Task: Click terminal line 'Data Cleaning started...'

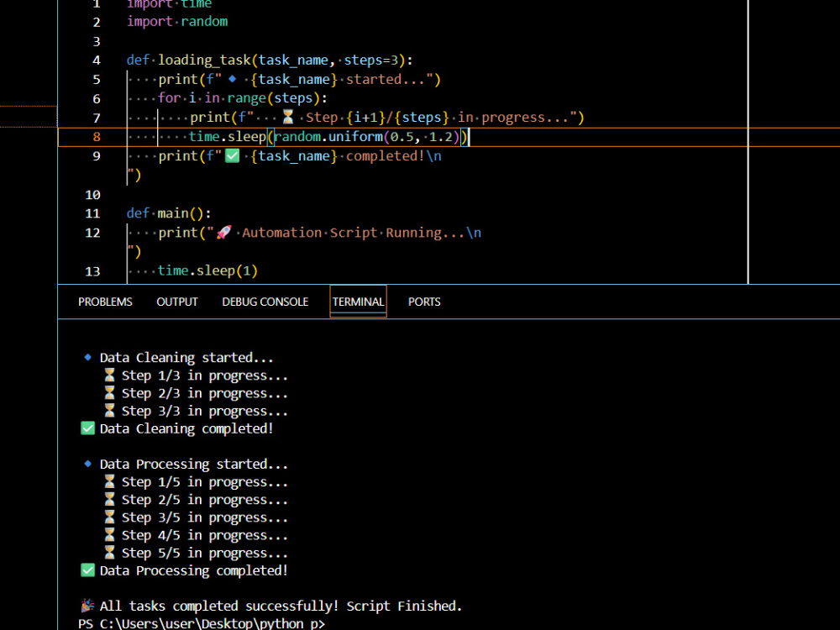Action: point(178,357)
